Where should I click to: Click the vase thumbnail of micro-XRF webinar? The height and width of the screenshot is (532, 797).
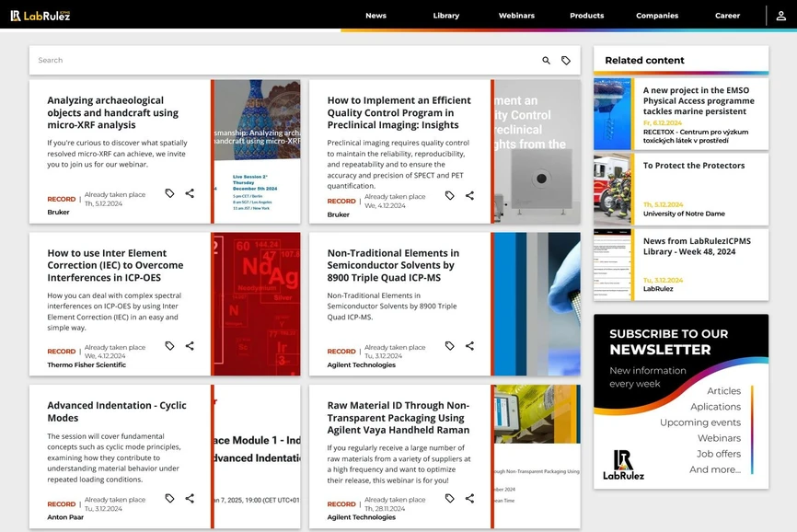[256, 152]
